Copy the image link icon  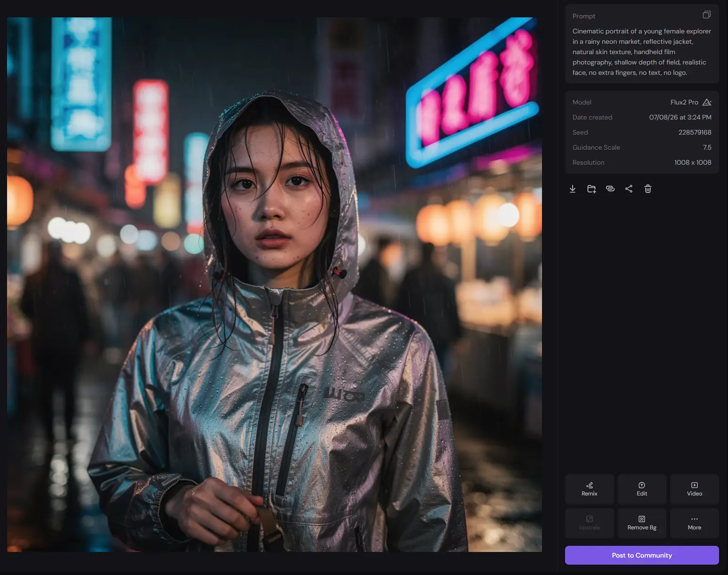(x=610, y=189)
